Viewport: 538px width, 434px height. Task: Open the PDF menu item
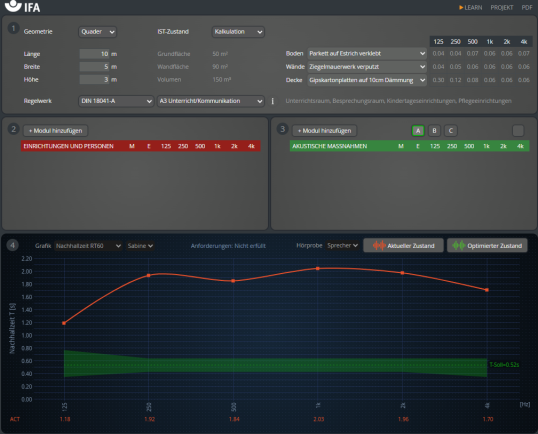pyautogui.click(x=527, y=8)
